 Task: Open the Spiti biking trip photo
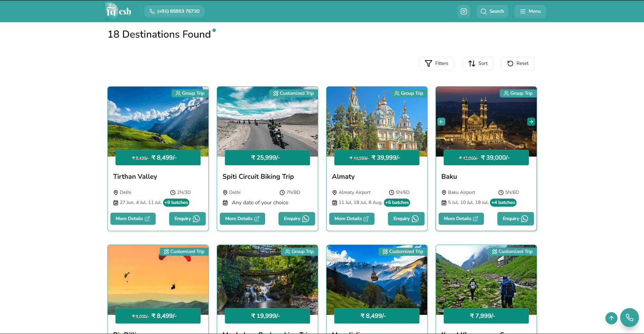(x=267, y=121)
